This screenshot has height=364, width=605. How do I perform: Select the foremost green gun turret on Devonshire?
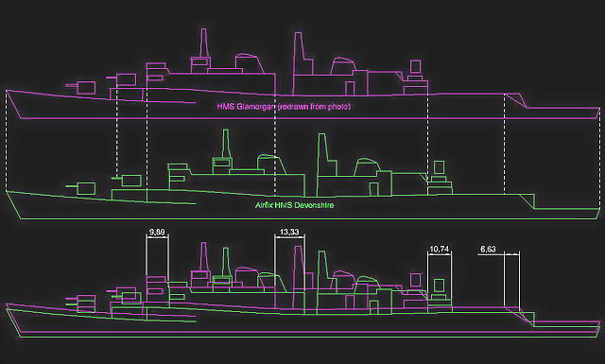[81, 188]
